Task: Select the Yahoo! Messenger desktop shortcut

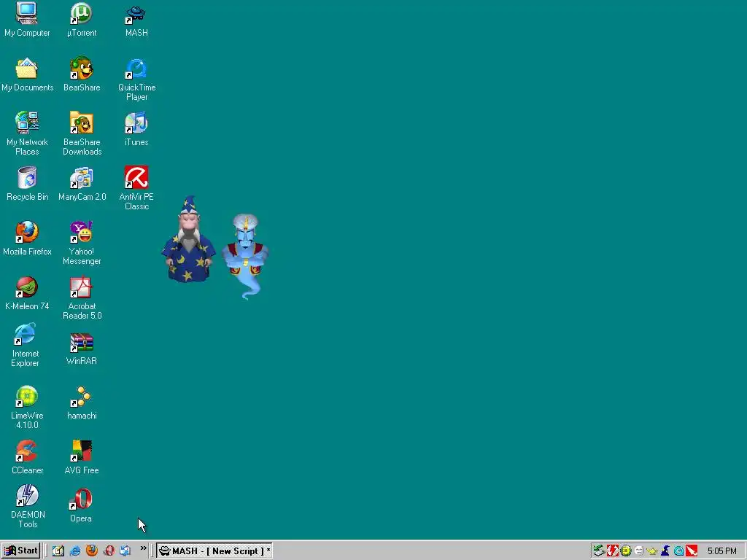Action: click(x=82, y=244)
